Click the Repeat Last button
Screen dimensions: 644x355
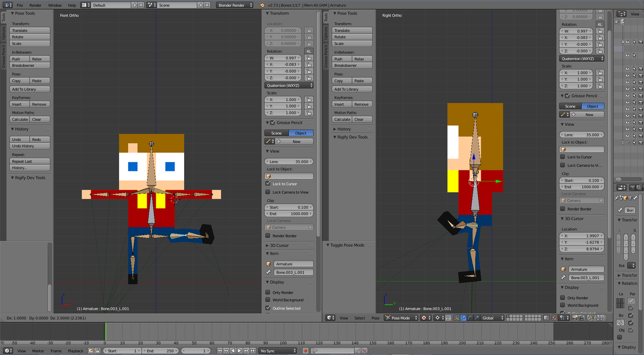click(x=31, y=161)
